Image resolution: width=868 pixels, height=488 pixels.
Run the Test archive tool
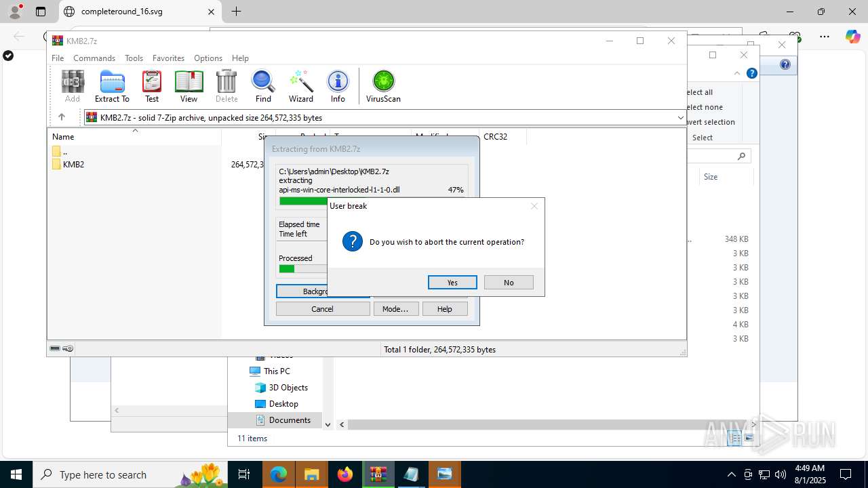tap(152, 86)
